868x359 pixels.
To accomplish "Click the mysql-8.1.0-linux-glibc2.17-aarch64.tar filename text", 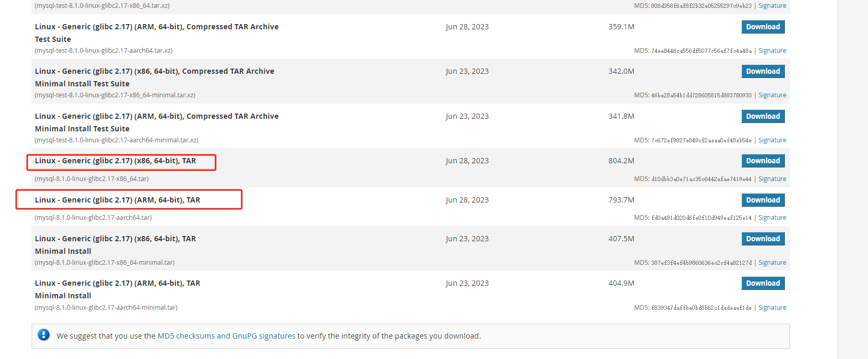I will coord(93,218).
